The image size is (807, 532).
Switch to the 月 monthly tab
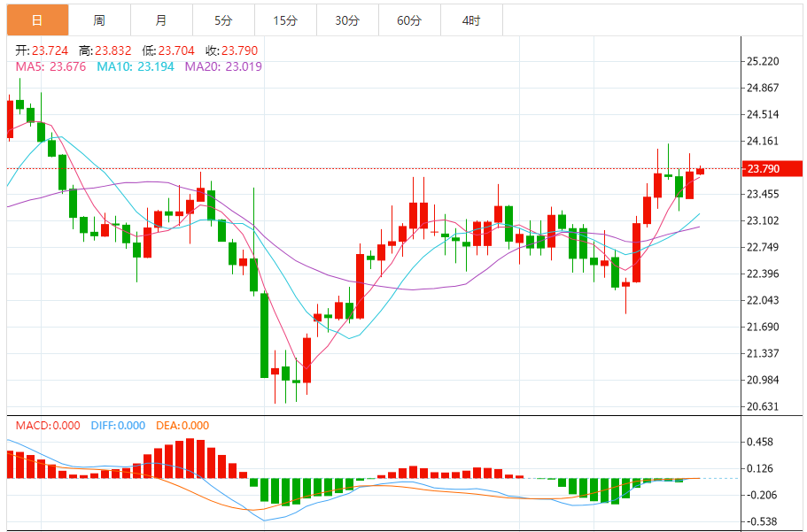coord(161,20)
